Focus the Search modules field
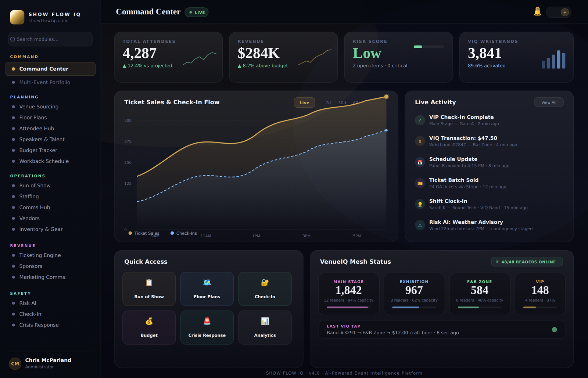588x378 pixels. [50, 39]
